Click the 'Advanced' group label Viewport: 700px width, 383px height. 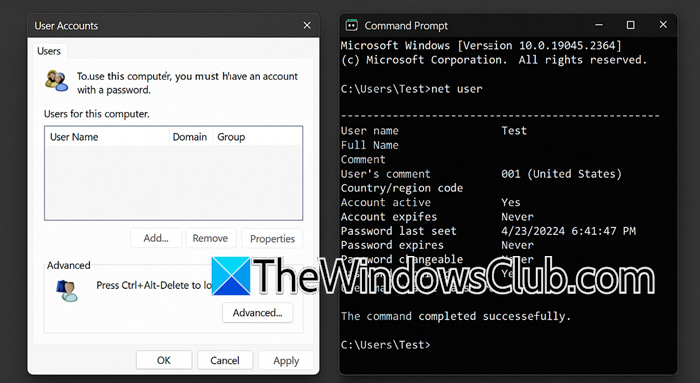[69, 265]
